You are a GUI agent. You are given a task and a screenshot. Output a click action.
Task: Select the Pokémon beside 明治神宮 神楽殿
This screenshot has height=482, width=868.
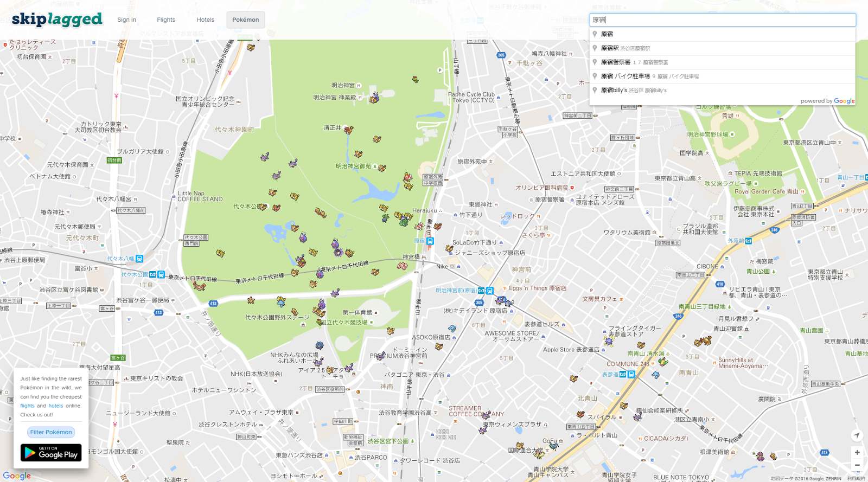[x=374, y=98]
